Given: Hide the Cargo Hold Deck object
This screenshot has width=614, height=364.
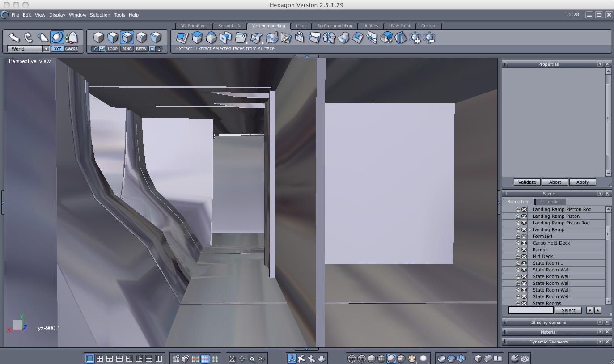Looking at the screenshot, I should point(524,243).
